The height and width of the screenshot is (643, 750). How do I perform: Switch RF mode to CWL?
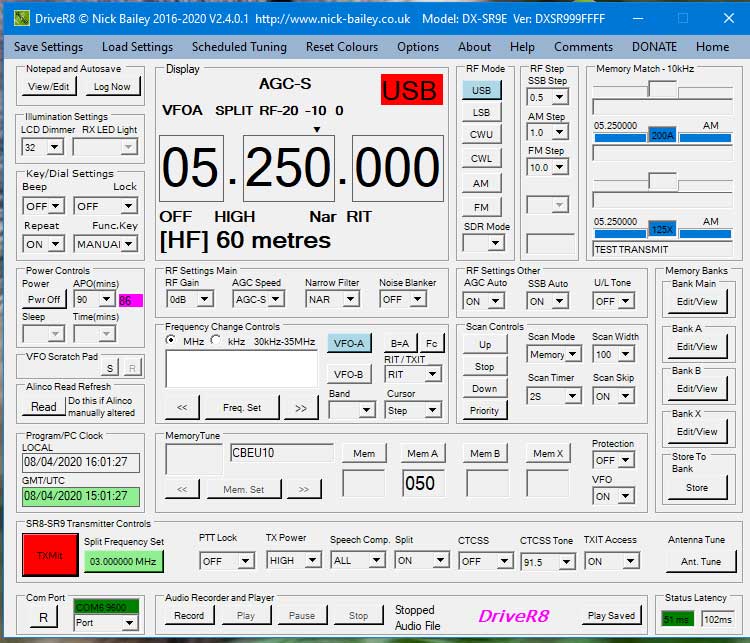481,158
